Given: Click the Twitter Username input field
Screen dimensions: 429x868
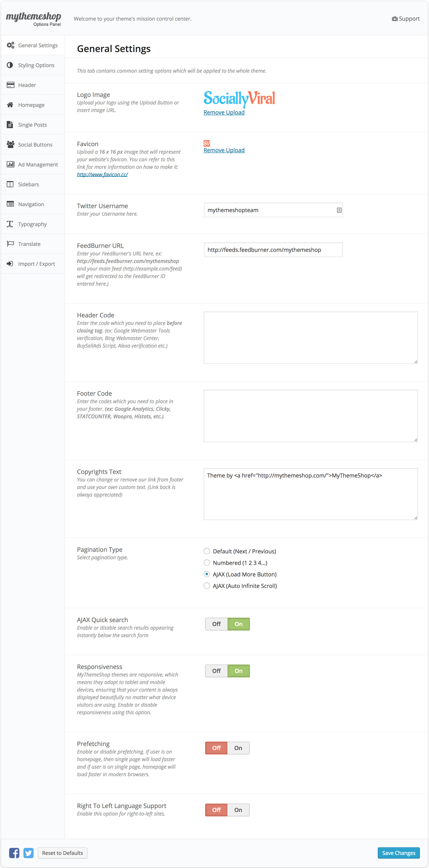Looking at the screenshot, I should tap(273, 210).
